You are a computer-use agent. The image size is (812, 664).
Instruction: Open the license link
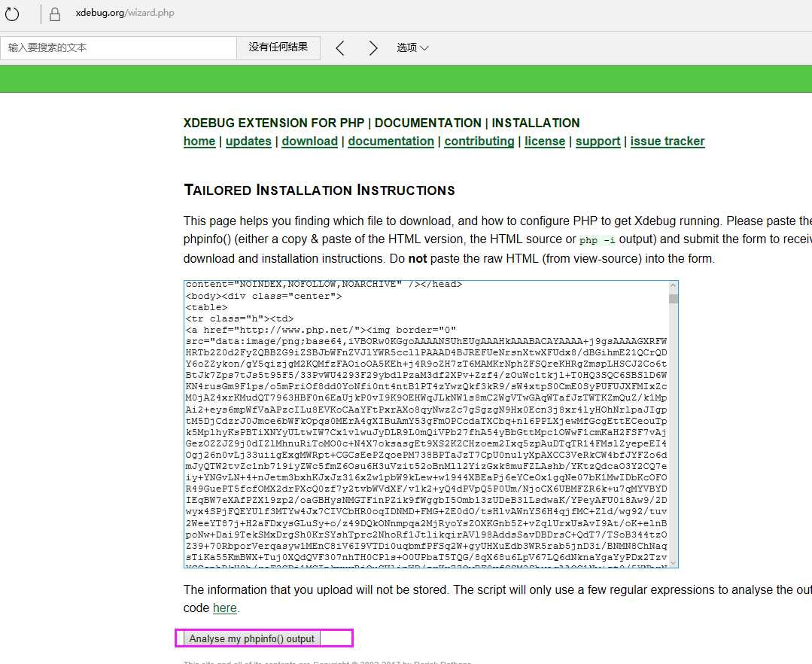click(x=545, y=142)
